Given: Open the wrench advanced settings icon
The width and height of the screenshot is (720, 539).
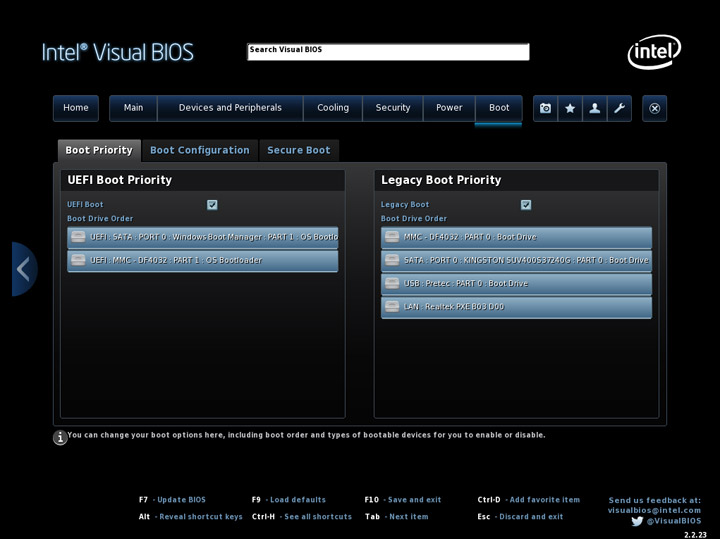Looking at the screenshot, I should click(x=619, y=108).
